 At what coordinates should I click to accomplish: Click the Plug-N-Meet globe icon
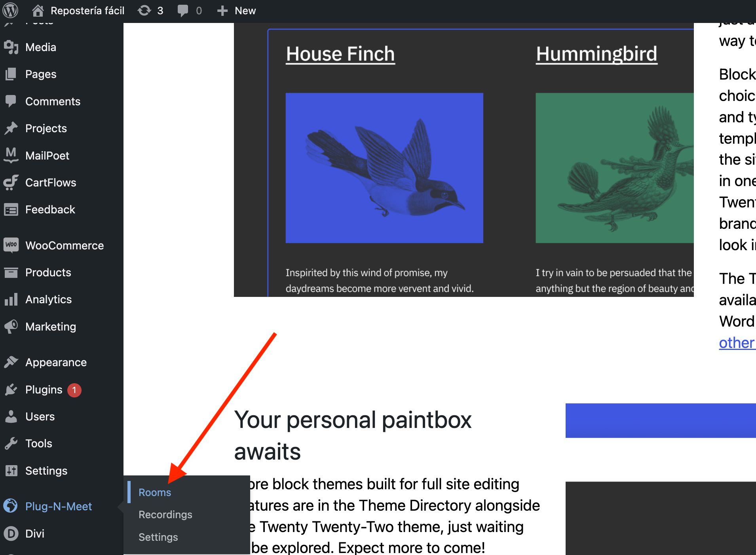[x=11, y=506]
